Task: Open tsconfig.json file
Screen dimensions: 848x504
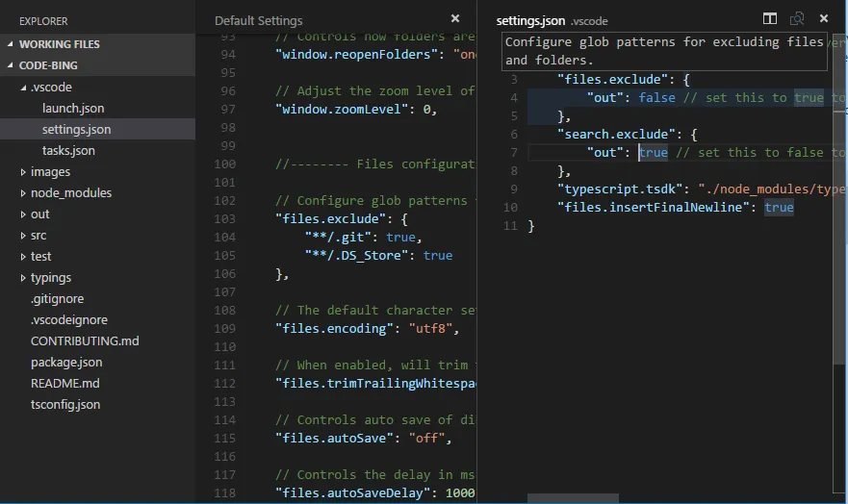Action: point(64,405)
